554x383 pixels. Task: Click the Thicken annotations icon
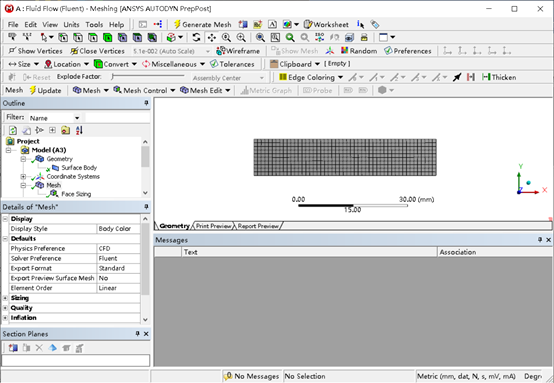coord(486,77)
